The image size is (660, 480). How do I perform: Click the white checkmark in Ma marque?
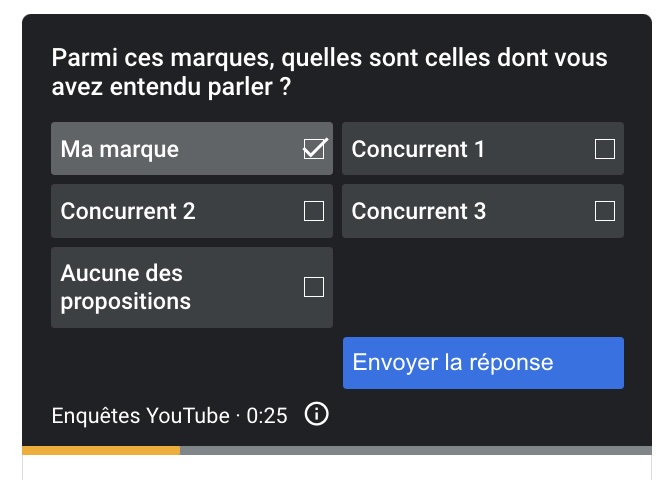316,148
